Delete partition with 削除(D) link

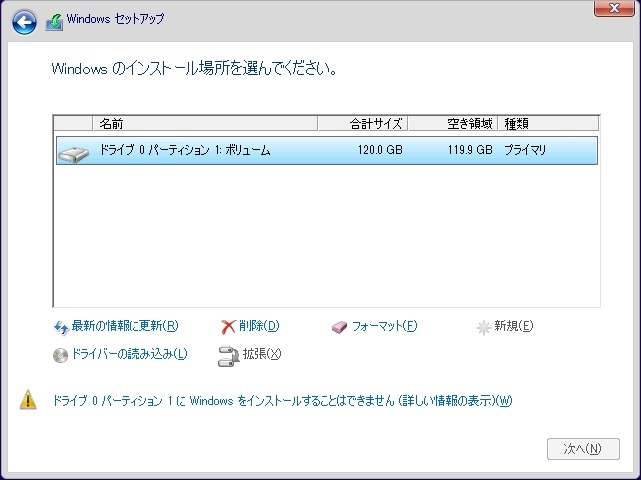(259, 326)
